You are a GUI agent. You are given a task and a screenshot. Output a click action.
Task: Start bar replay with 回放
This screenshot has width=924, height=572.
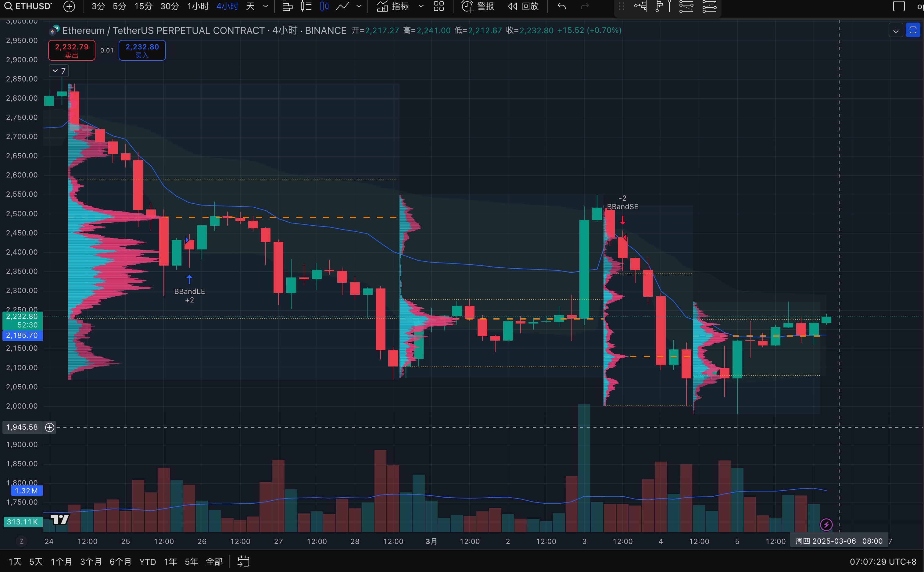click(x=523, y=6)
